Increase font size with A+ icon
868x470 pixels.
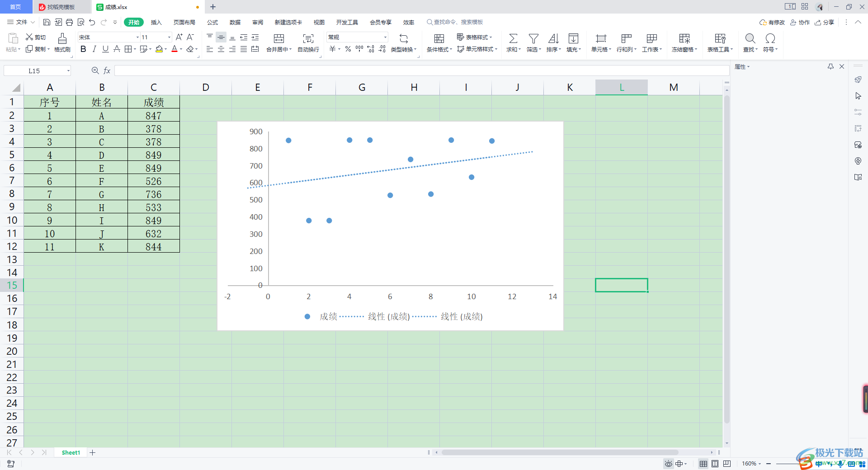point(179,37)
